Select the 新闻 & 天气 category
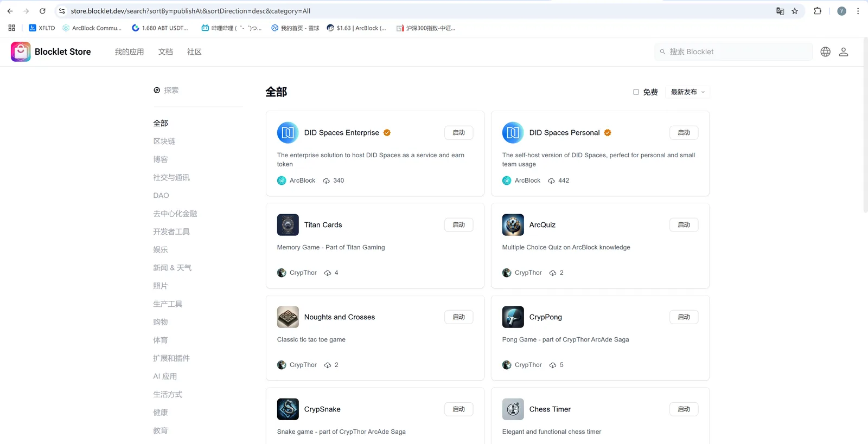 (x=173, y=268)
